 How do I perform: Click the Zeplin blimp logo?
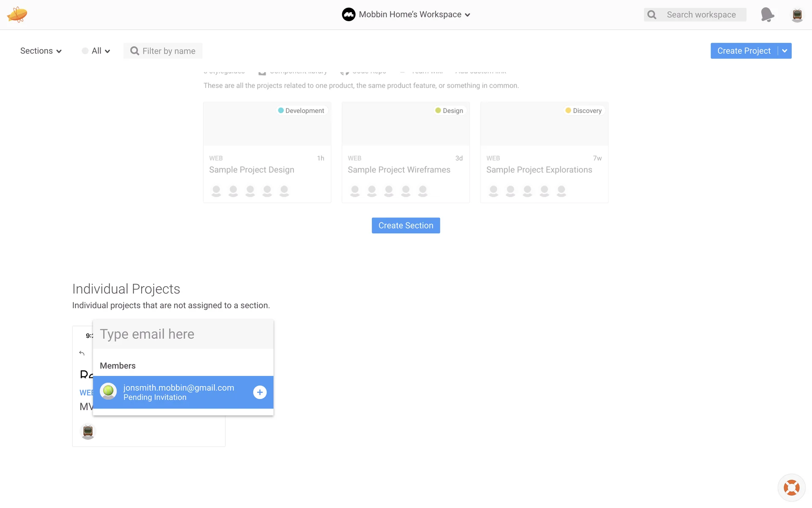click(17, 14)
